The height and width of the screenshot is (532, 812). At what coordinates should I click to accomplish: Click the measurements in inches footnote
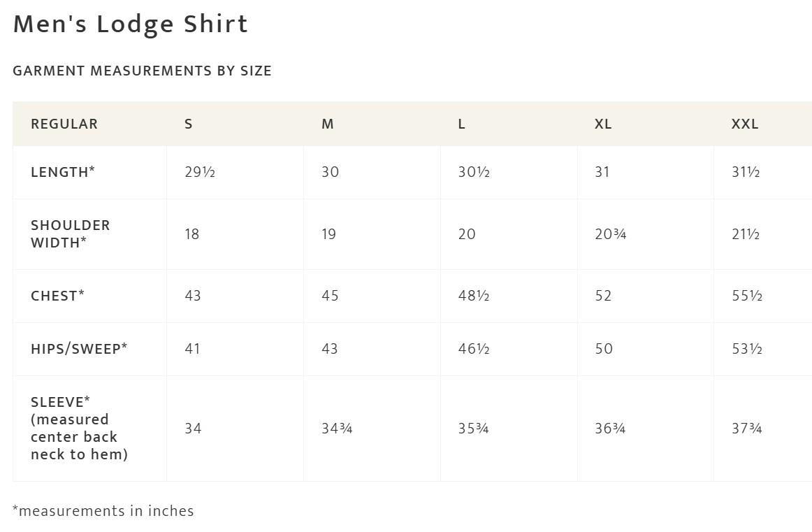point(103,511)
